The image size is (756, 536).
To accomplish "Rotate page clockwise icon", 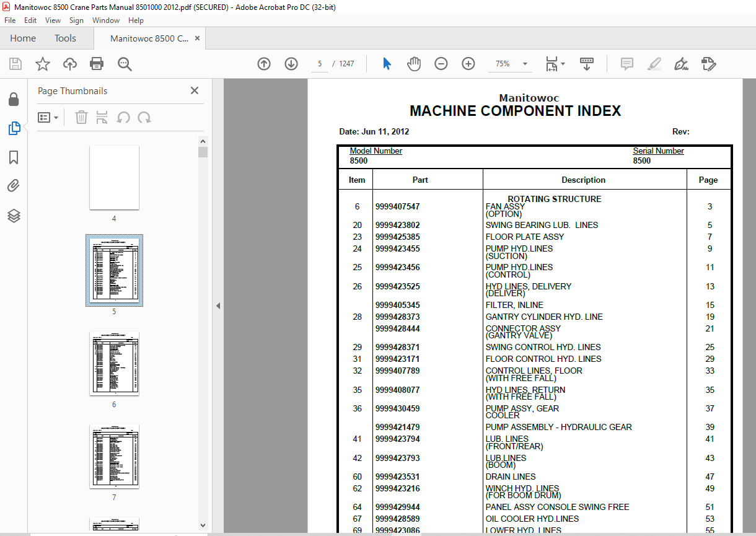I will (x=144, y=117).
